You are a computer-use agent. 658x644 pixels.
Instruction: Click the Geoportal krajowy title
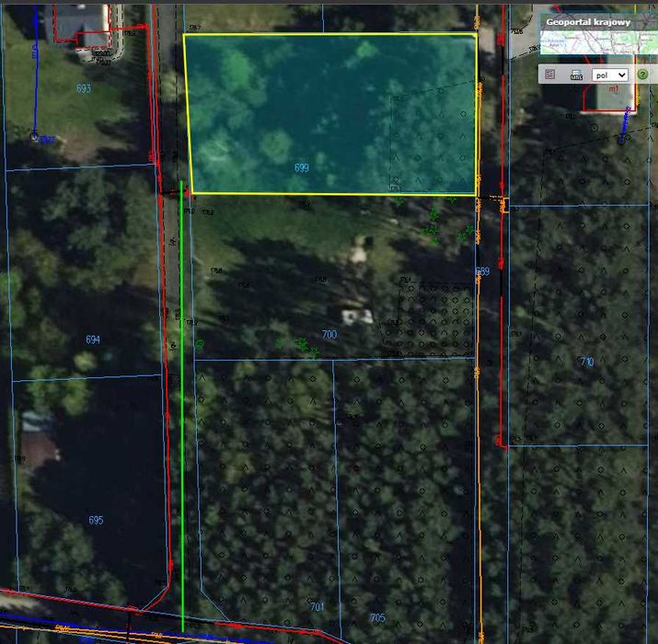(588, 22)
